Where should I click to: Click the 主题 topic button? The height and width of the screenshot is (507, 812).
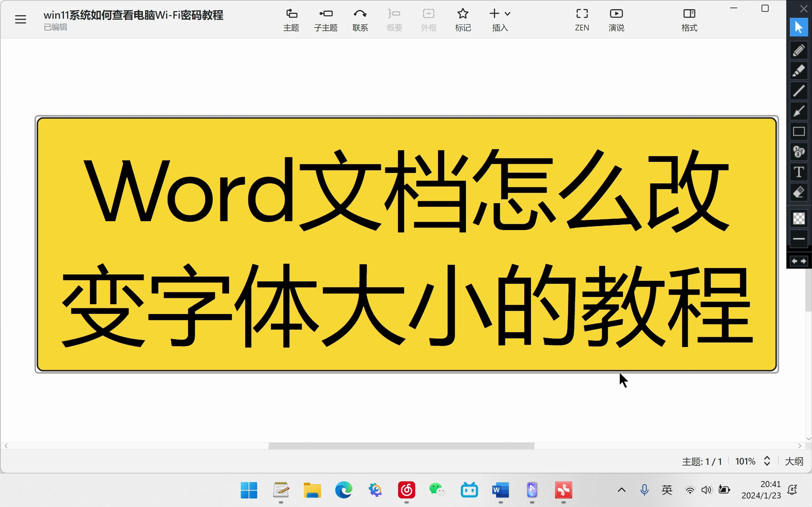tap(291, 19)
